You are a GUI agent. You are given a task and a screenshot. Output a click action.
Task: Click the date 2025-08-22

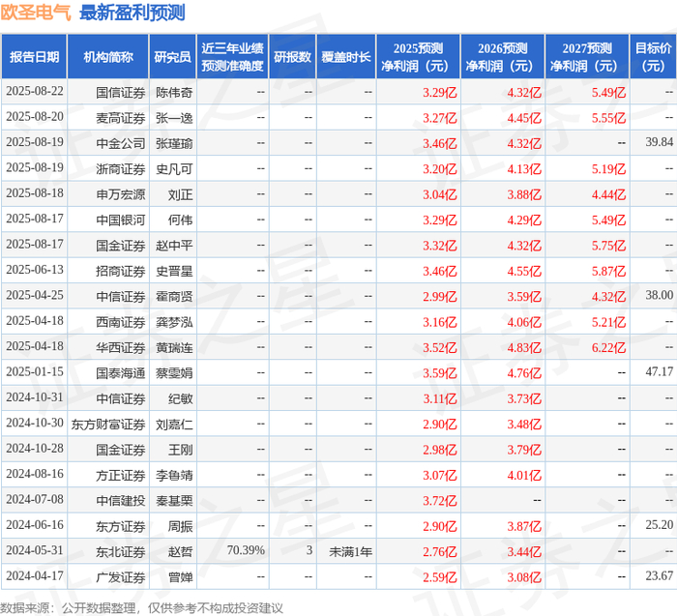pyautogui.click(x=35, y=92)
